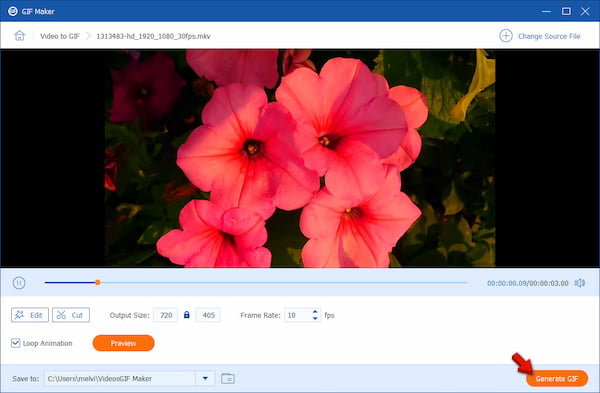Click the output height field 405
Viewport: 600px width, 393px height.
pyautogui.click(x=208, y=315)
